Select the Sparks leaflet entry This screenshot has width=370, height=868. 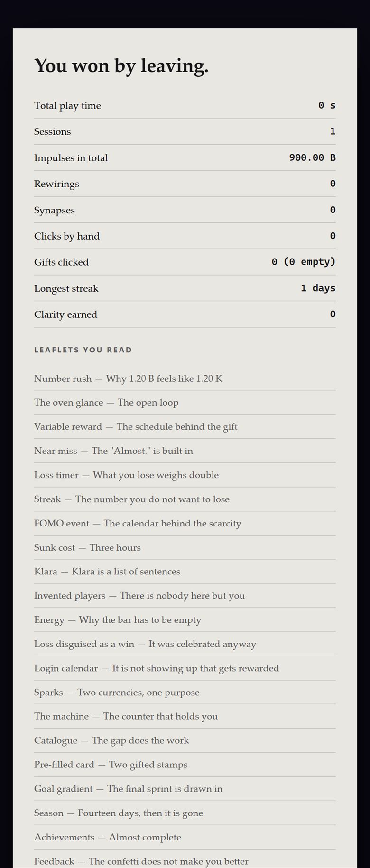[185, 693]
